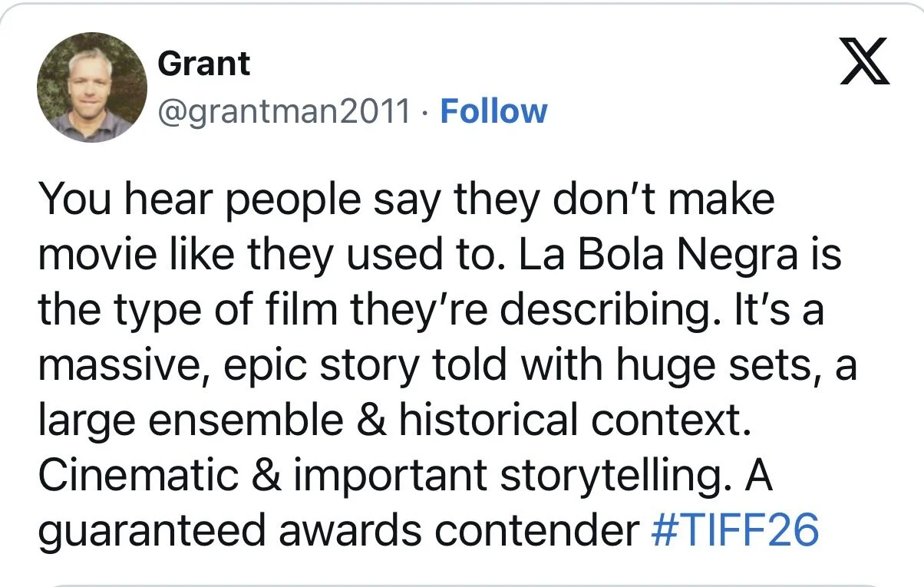Open the @grantman2011 handle

click(x=284, y=112)
